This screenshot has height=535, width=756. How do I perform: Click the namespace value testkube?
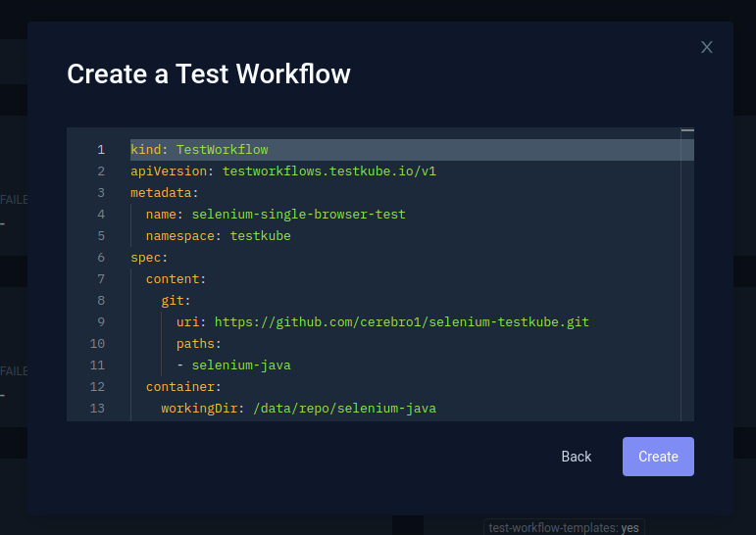coord(261,236)
